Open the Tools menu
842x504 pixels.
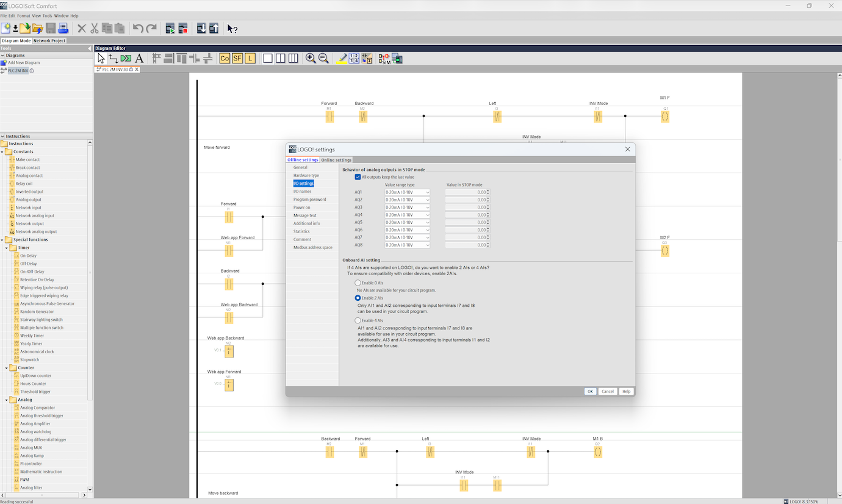(x=47, y=16)
